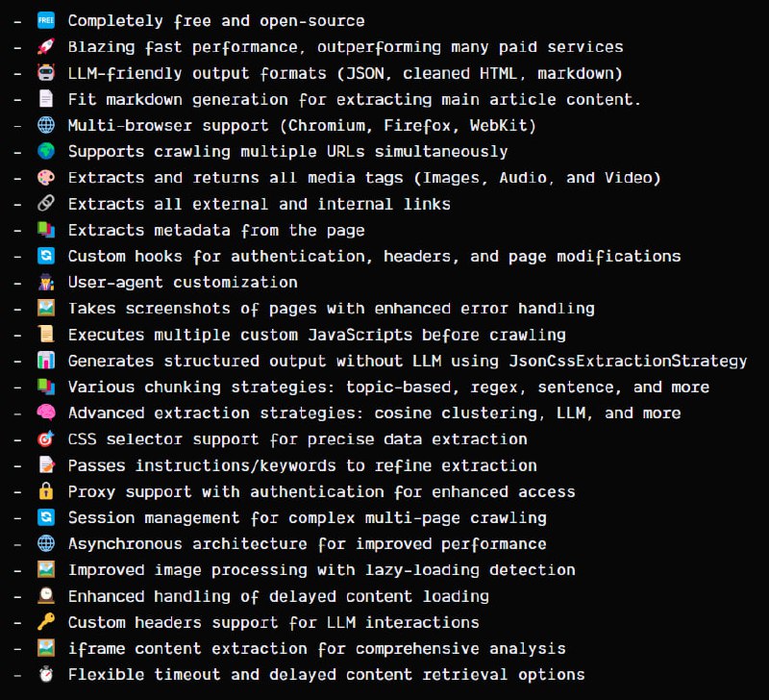The width and height of the screenshot is (769, 700).
Task: Click the FREE badge icon
Action: (45, 20)
